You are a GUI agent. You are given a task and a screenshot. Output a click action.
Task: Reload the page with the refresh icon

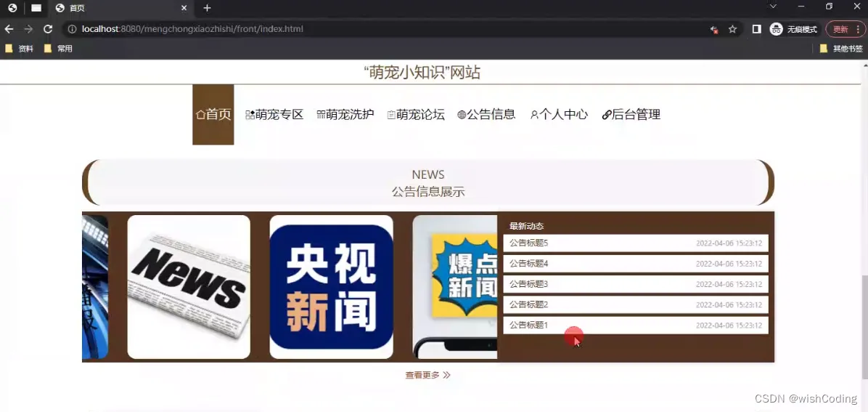(x=48, y=29)
